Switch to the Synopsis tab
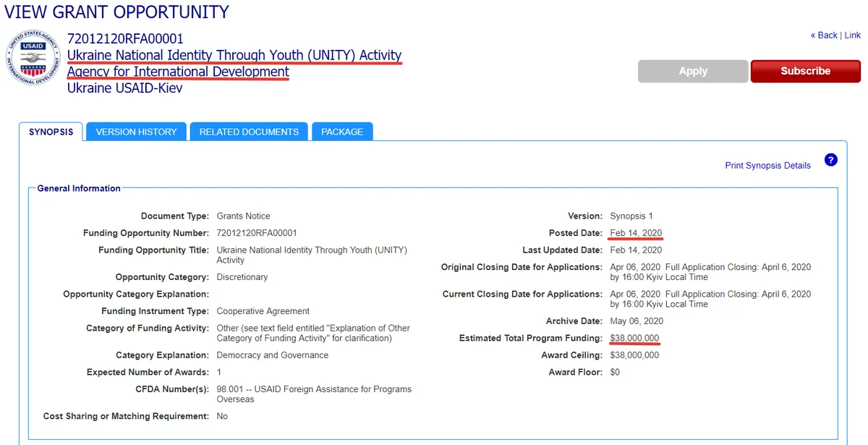The image size is (868, 445). point(51,132)
